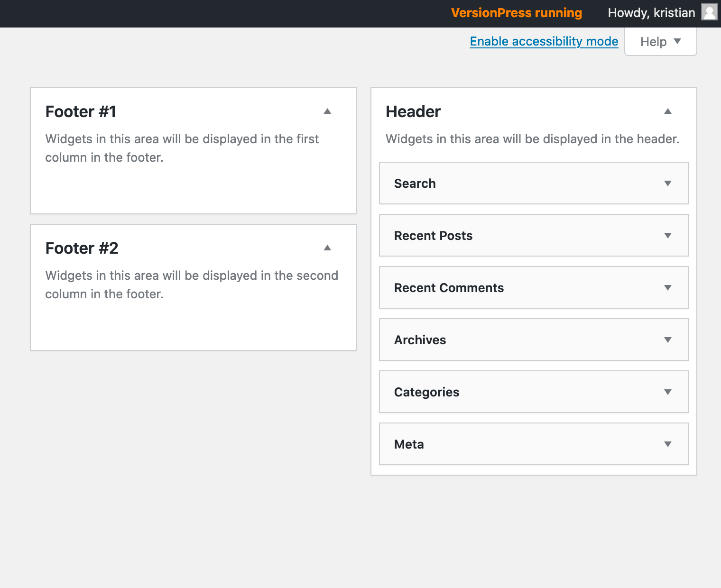721x588 pixels.
Task: Expand the Archives widget arrow
Action: coord(667,340)
